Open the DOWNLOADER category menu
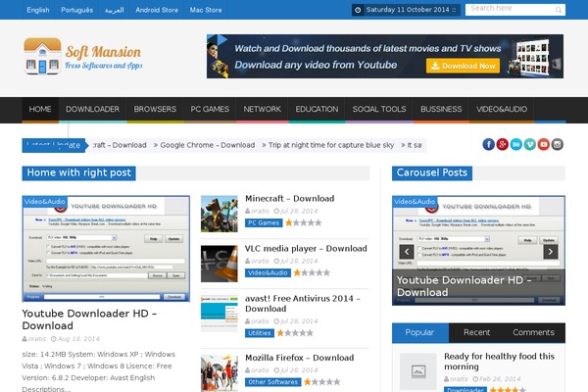588x392 pixels. [93, 109]
